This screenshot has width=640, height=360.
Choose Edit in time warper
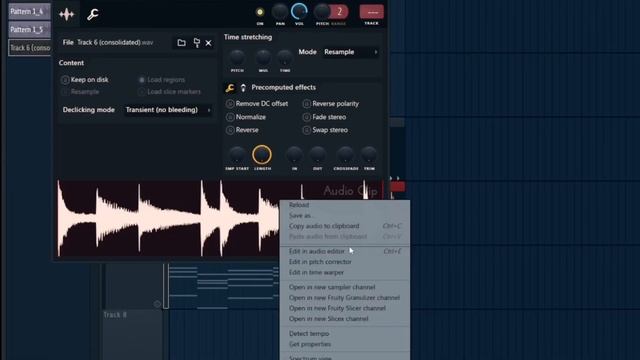tap(345, 273)
